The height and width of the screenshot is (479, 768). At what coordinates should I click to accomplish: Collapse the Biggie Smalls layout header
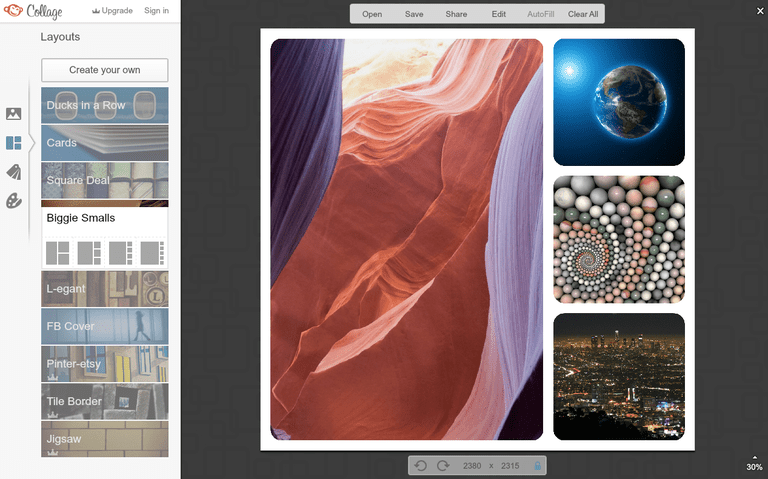point(105,218)
